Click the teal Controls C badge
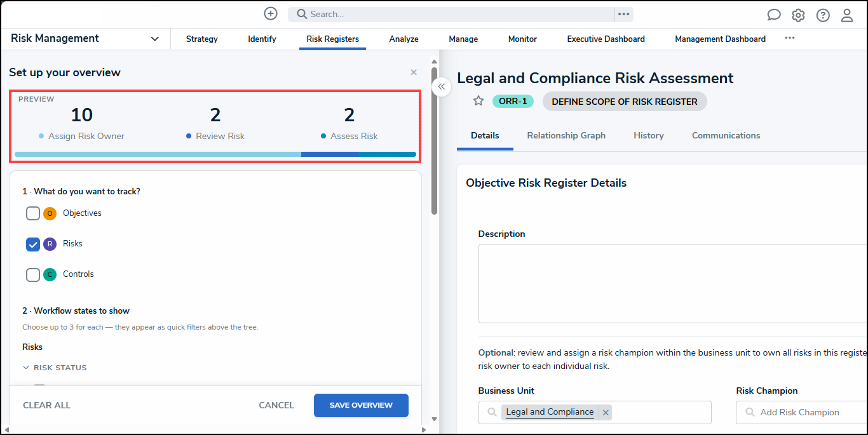 (x=50, y=274)
